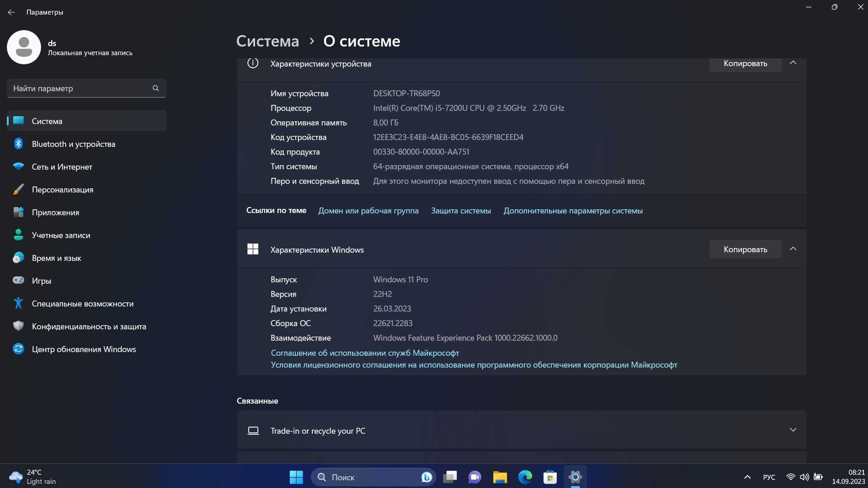Open Домен или рабочая группа link
This screenshot has height=488, width=868.
(x=368, y=211)
